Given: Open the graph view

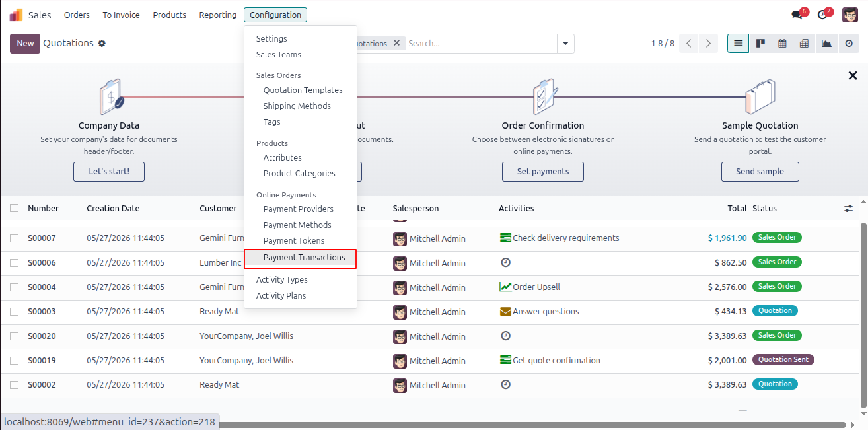Looking at the screenshot, I should click(826, 44).
